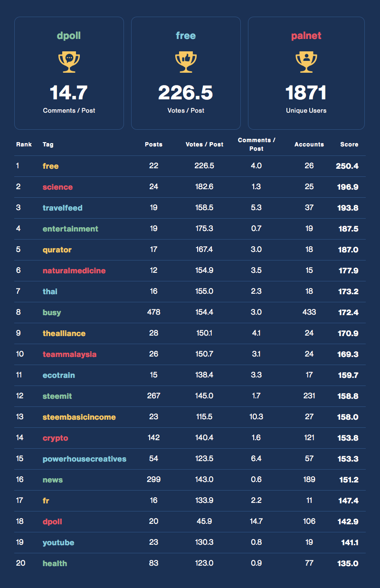
Task: Click the 10.3 comments value for steembasicincome
Action: click(x=256, y=417)
